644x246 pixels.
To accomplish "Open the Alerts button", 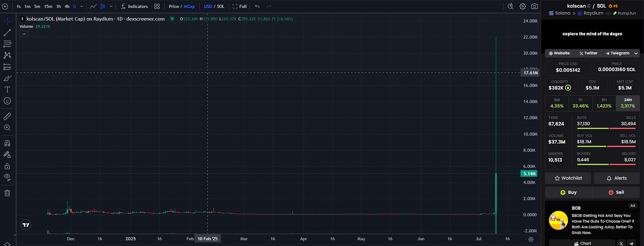I will point(616,178).
